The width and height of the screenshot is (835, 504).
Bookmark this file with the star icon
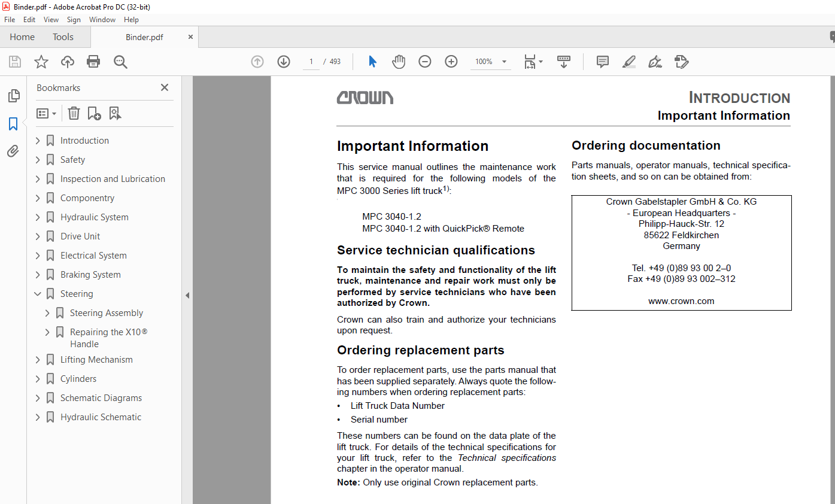pos(41,62)
